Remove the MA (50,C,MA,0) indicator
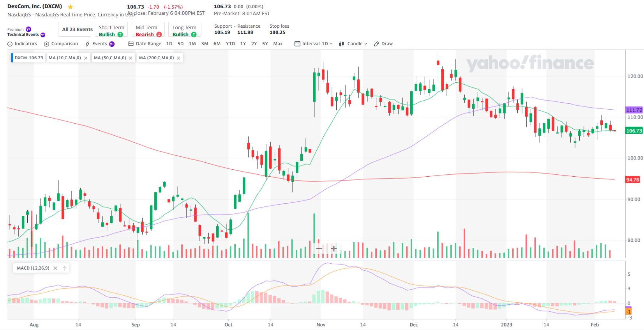The image size is (644, 330). pyautogui.click(x=131, y=58)
